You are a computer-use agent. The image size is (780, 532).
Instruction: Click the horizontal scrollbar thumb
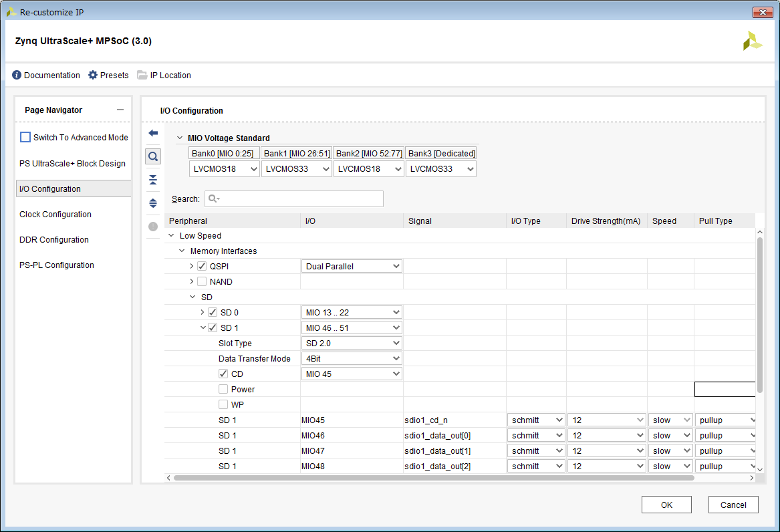434,478
